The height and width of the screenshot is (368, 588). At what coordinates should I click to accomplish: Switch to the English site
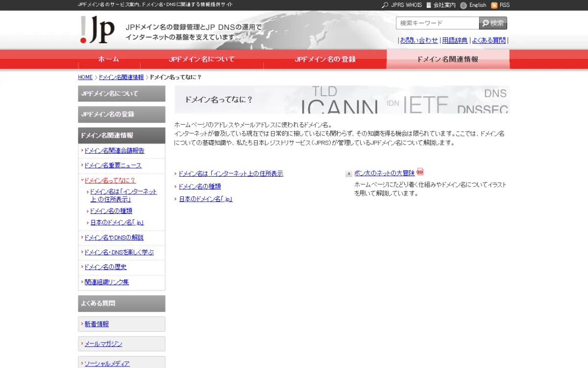(x=478, y=5)
